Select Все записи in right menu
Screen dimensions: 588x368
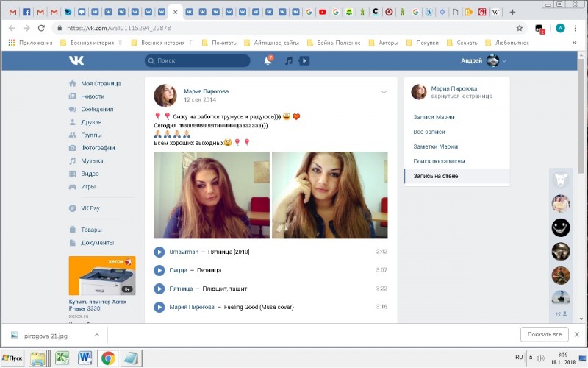[430, 132]
